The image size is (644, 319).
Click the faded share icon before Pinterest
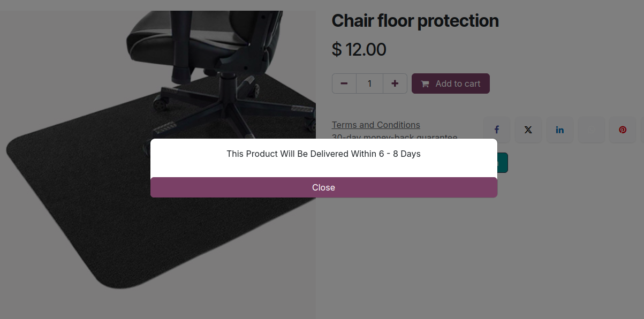pyautogui.click(x=591, y=130)
